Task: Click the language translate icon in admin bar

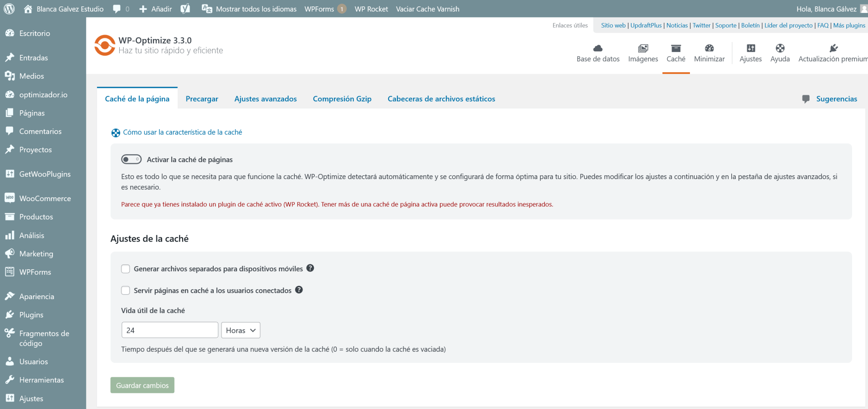Action: click(x=207, y=9)
